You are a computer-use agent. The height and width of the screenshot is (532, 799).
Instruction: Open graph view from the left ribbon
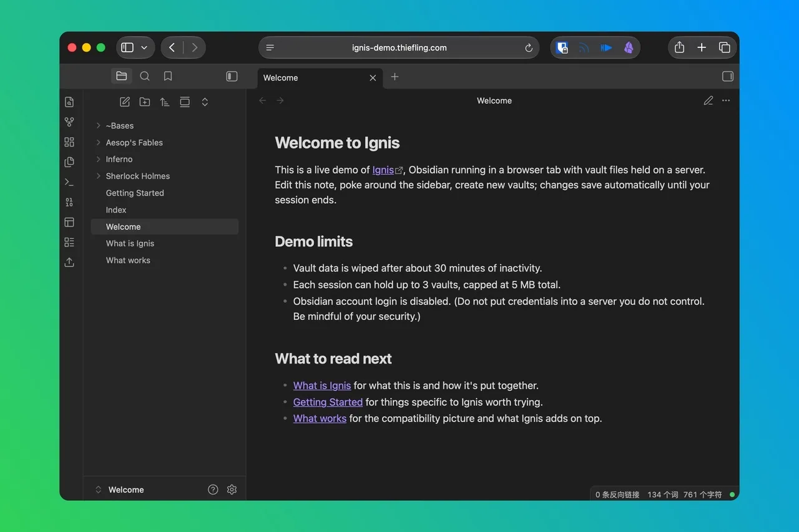[69, 122]
